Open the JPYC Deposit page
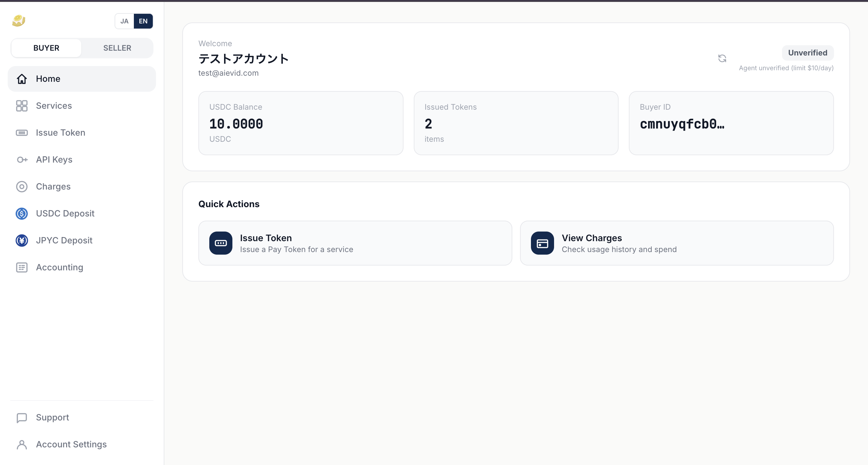 [82, 241]
